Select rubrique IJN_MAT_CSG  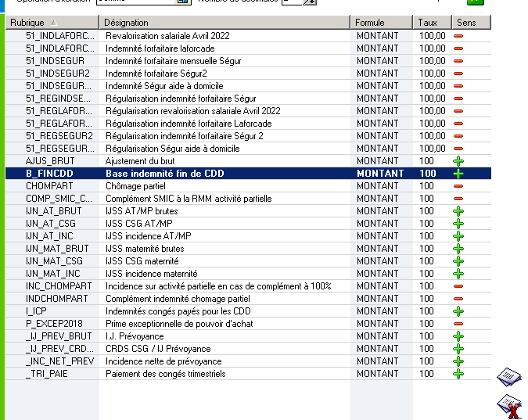point(54,261)
